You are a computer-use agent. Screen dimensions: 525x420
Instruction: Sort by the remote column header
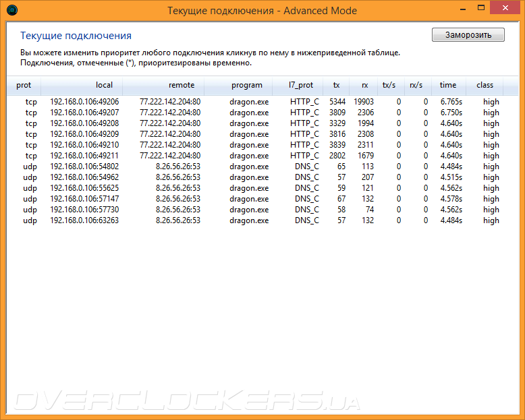pos(163,85)
